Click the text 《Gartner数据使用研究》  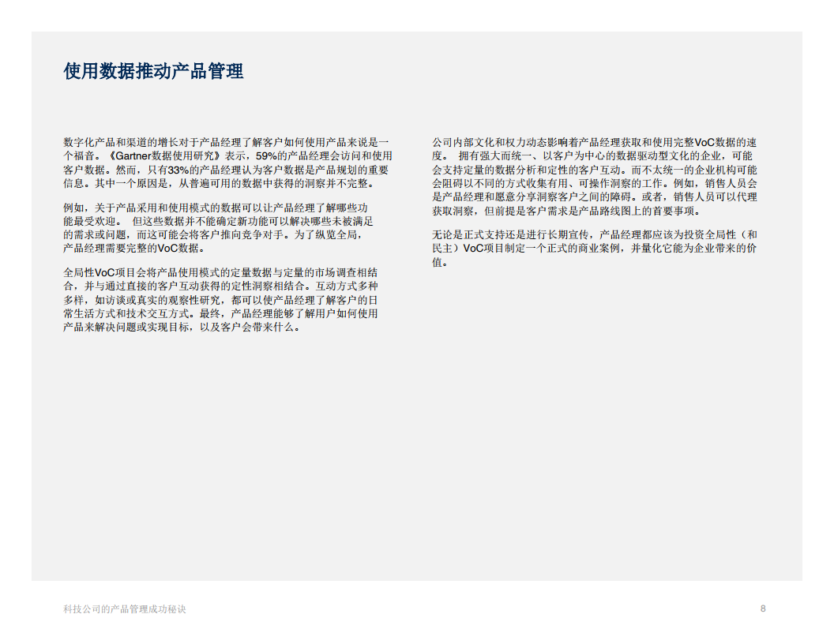point(164,156)
